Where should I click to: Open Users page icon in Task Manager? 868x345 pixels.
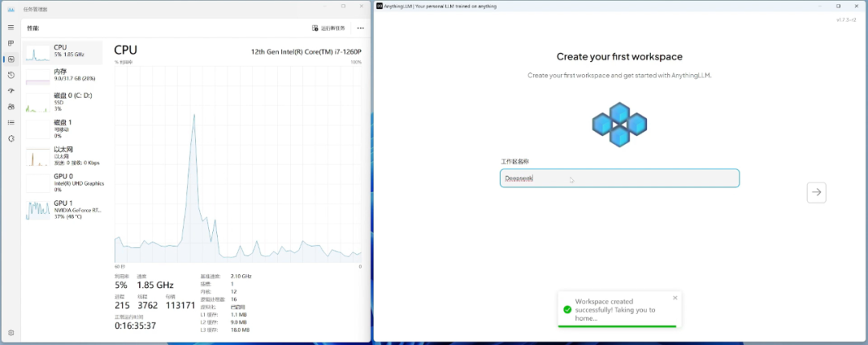coord(10,106)
